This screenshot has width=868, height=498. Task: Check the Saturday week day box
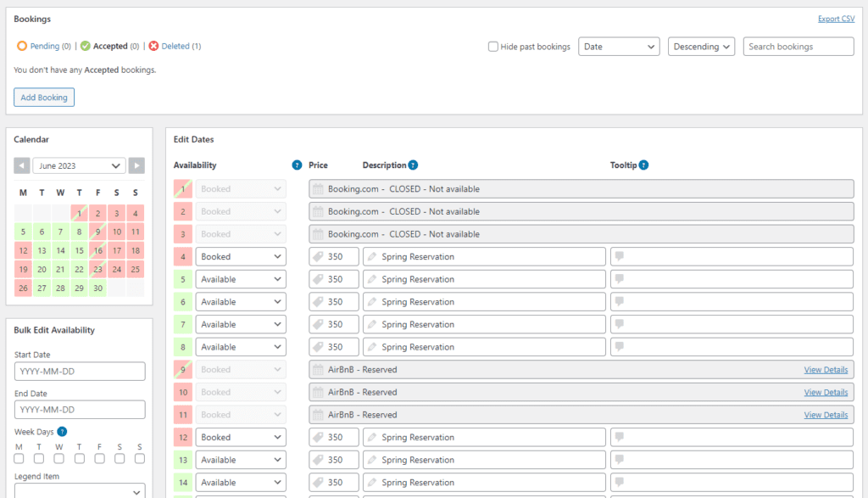pos(120,459)
